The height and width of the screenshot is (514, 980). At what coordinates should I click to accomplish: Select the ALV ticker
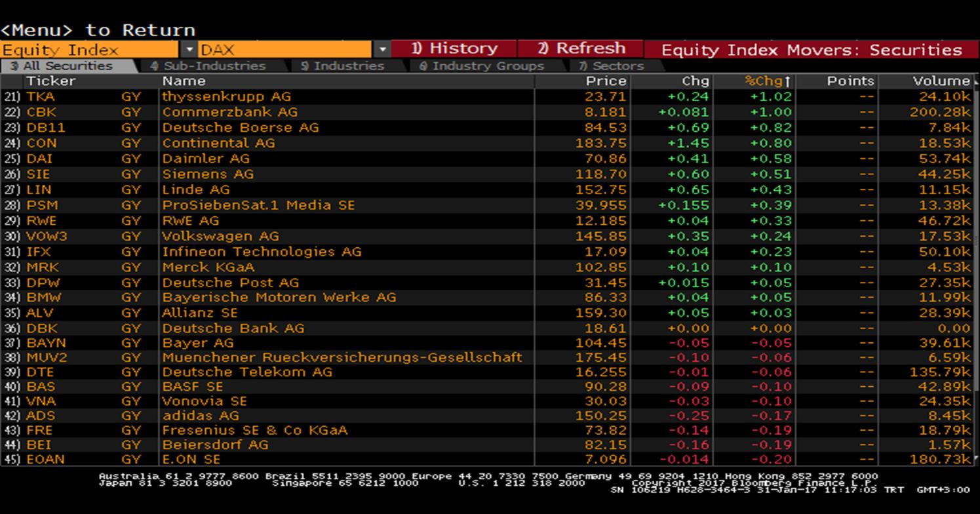coord(40,313)
